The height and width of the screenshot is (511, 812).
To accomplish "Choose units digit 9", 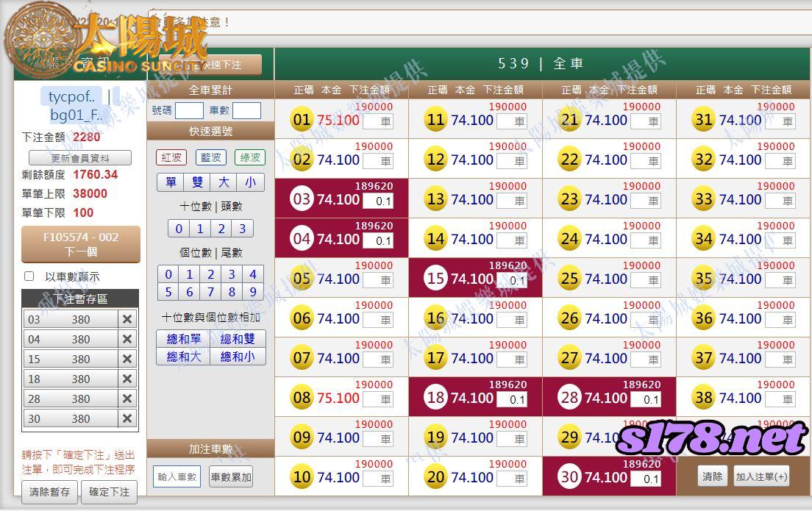I will click(x=253, y=292).
